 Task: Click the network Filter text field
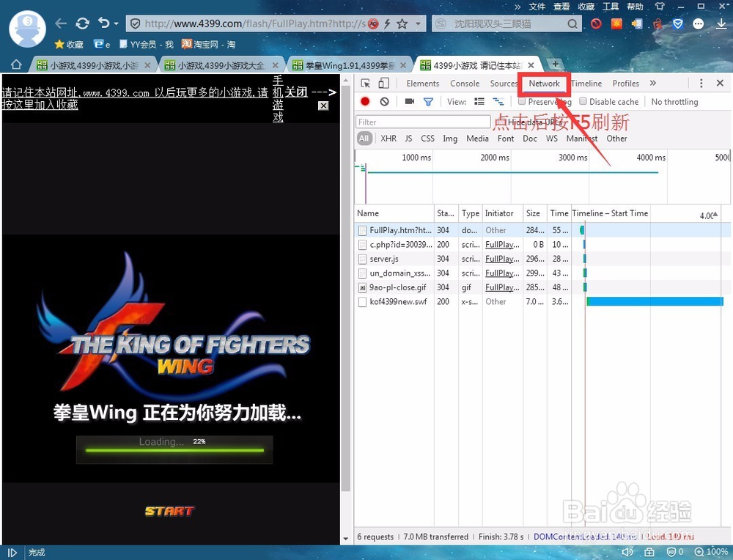[423, 122]
